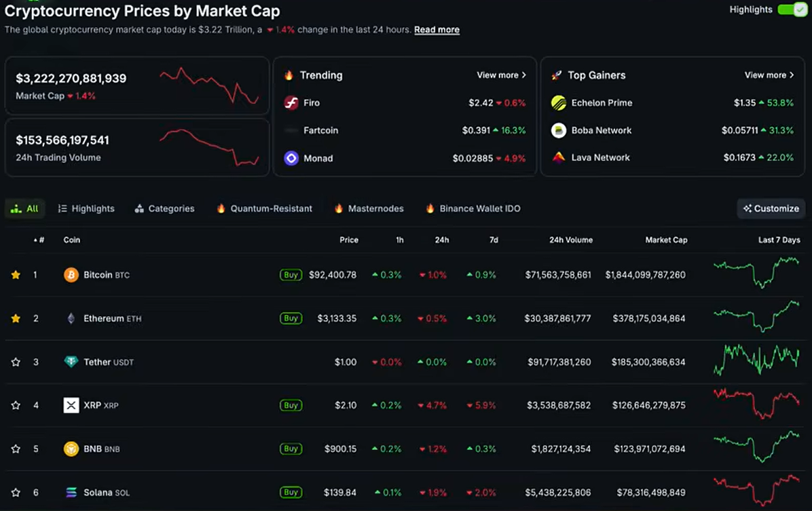Viewport: 812px width, 511px height.
Task: Click the Echelon Prime logo icon
Action: coord(559,103)
